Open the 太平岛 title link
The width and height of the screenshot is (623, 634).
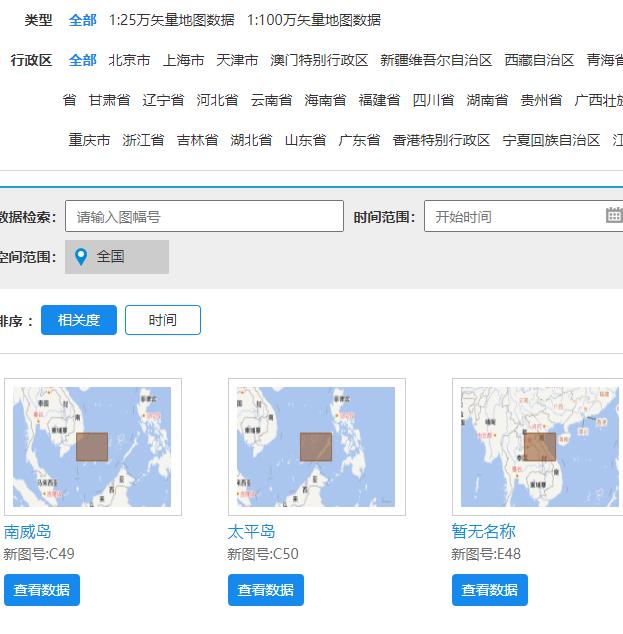[251, 531]
